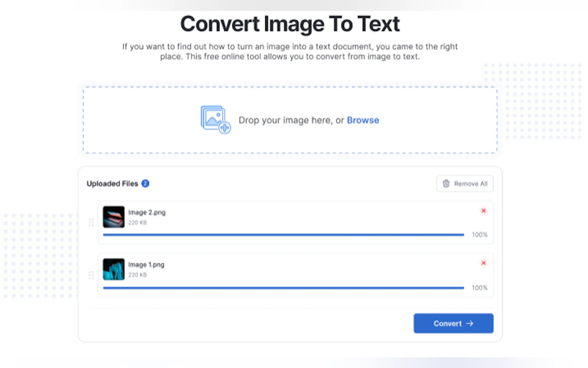This screenshot has height=368, width=588.
Task: Click the blue uploaded files count badge
Action: (145, 184)
